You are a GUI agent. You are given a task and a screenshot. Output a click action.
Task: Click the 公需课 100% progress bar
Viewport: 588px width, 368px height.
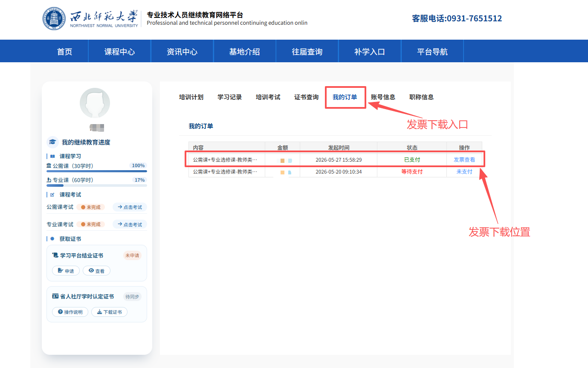(x=97, y=171)
